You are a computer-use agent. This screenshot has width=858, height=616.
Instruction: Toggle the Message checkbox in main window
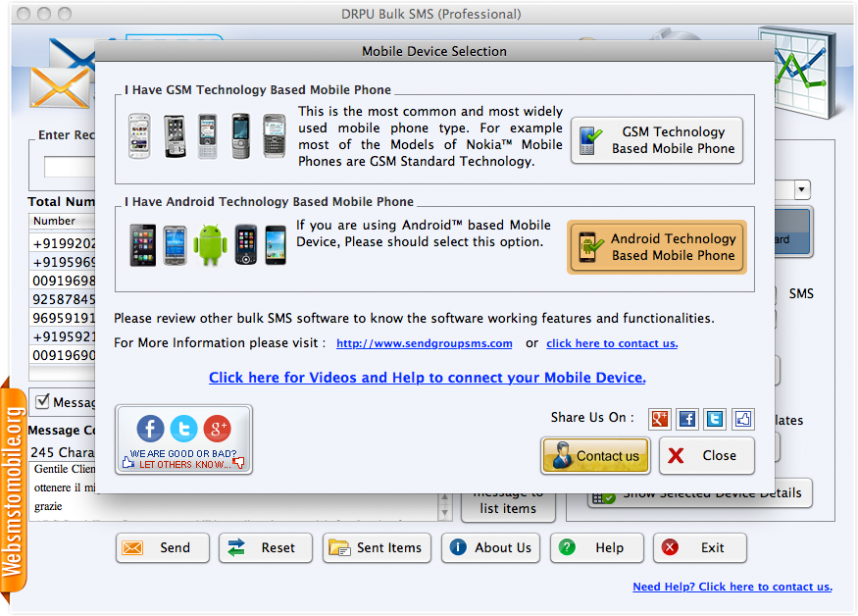point(42,401)
